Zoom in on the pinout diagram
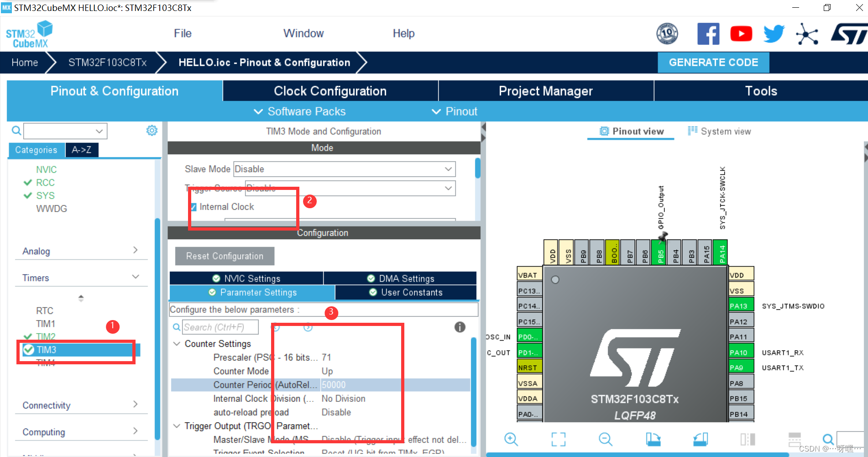The height and width of the screenshot is (457, 868). (511, 439)
